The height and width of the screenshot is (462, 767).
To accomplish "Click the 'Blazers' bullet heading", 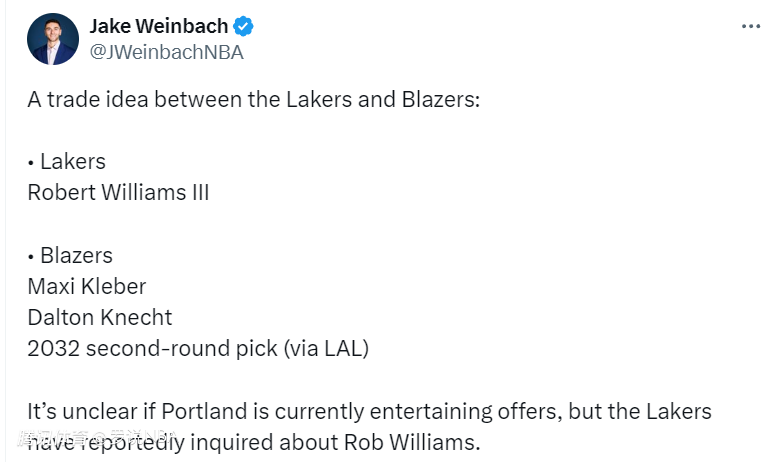I will pyautogui.click(x=76, y=255).
